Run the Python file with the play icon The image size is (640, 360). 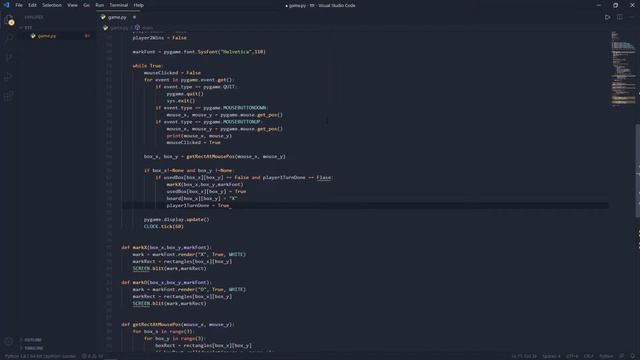point(607,17)
